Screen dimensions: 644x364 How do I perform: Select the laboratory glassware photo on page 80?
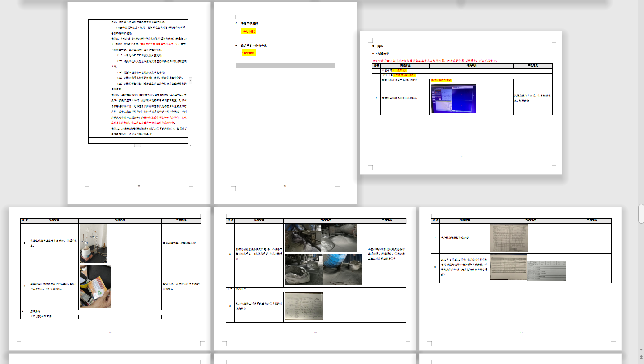point(93,243)
